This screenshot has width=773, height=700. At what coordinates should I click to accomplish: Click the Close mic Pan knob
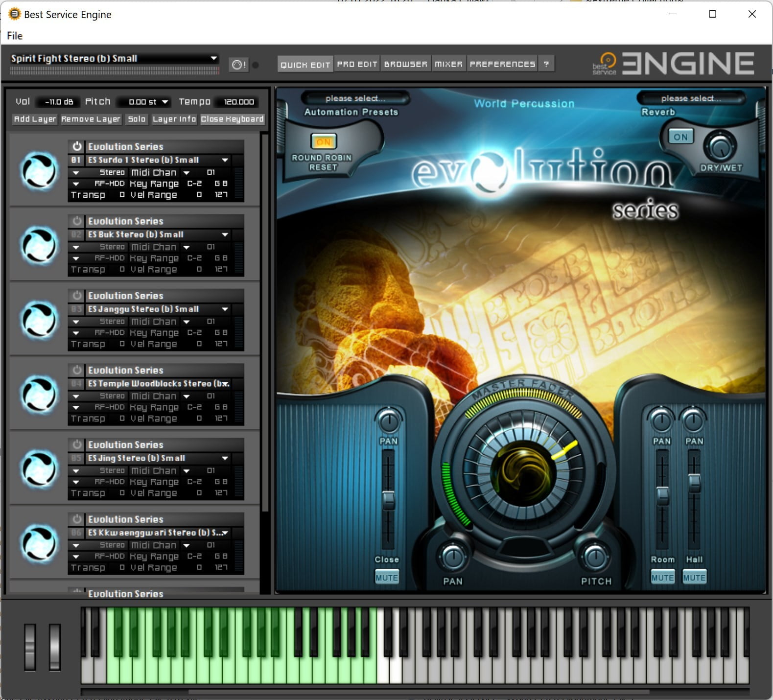click(389, 421)
